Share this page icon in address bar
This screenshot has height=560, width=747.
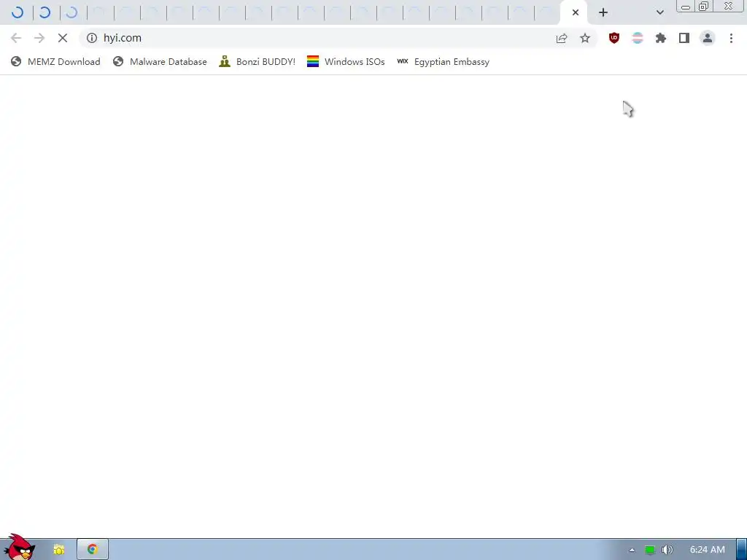coord(562,38)
